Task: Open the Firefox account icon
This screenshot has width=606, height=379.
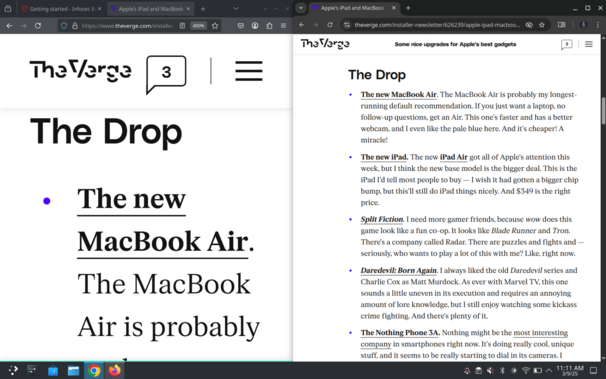Action: [x=255, y=25]
